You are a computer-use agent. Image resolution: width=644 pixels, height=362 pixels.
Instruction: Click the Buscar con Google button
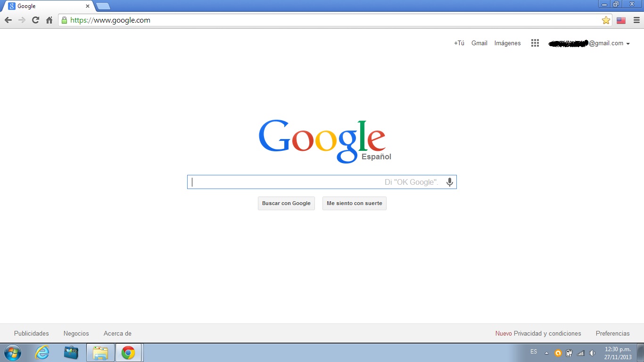point(286,203)
